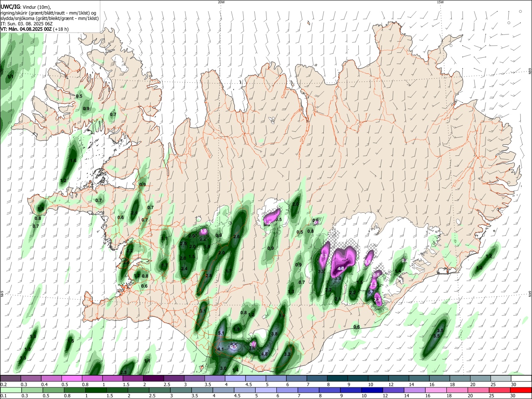Click the '4.8' precipitation value
Image resolution: width=532 pixels, height=399 pixels.
(x=264, y=354)
